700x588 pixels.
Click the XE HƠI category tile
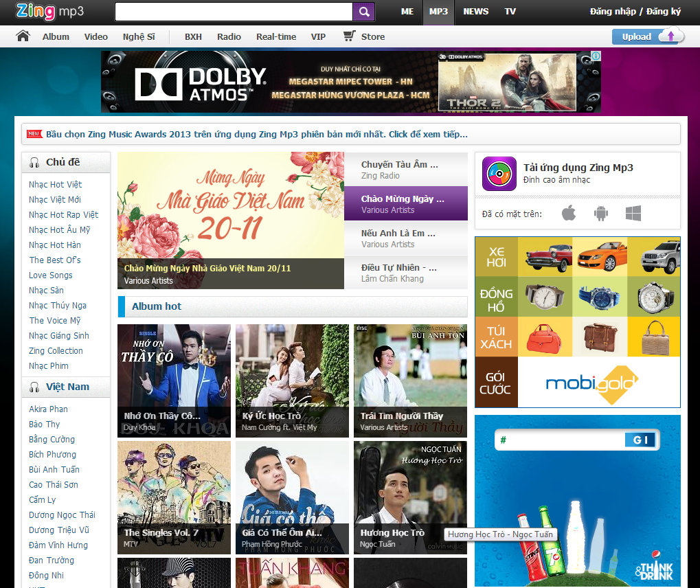pyautogui.click(x=497, y=257)
